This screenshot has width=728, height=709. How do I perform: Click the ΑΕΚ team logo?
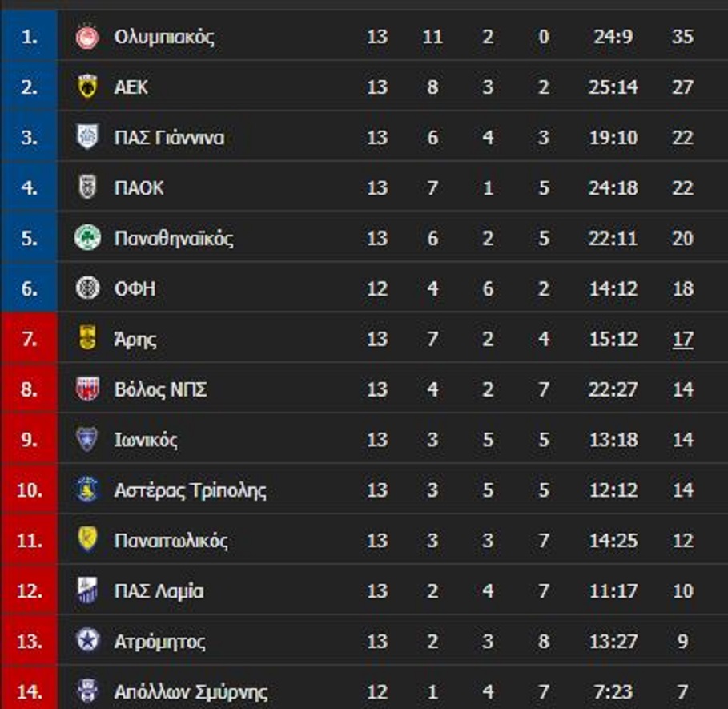pos(87,87)
